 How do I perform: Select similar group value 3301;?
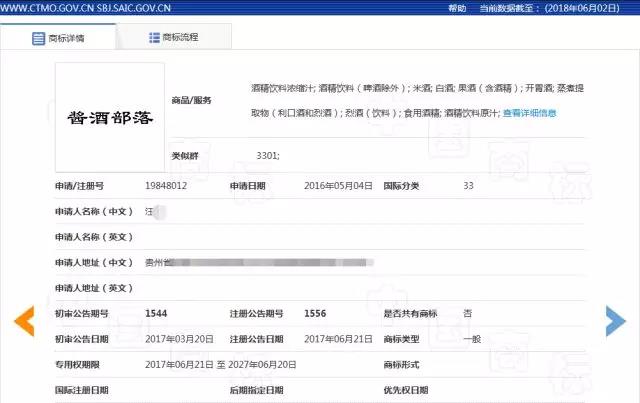(x=268, y=156)
